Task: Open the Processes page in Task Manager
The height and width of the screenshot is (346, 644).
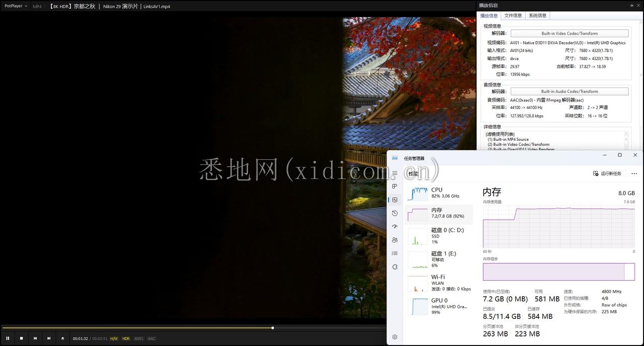Action: coord(395,187)
